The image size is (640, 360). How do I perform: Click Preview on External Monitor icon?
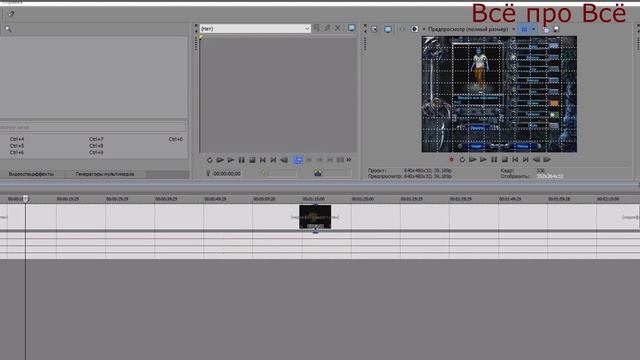[388, 29]
